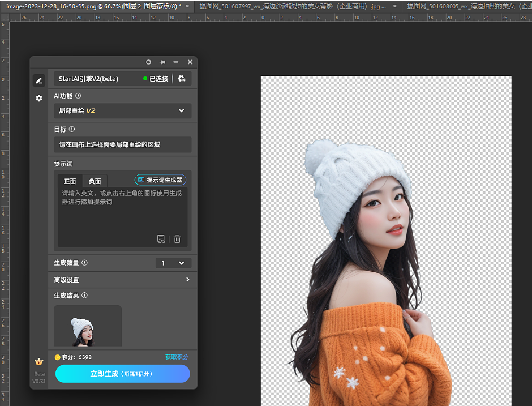Open the 局部重绘 V2 AI function dropdown

(122, 110)
